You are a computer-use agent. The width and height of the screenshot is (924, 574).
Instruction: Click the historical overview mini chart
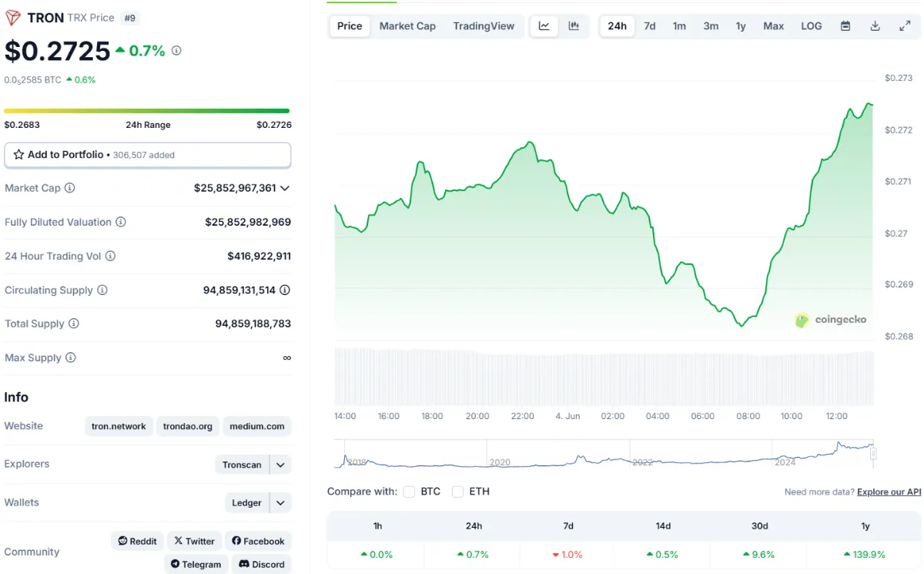pos(605,455)
